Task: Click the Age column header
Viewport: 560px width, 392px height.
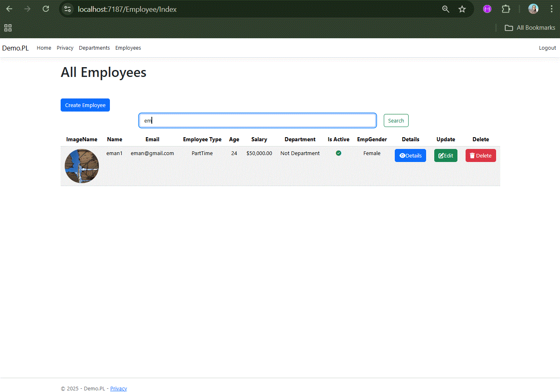Action: (234, 139)
